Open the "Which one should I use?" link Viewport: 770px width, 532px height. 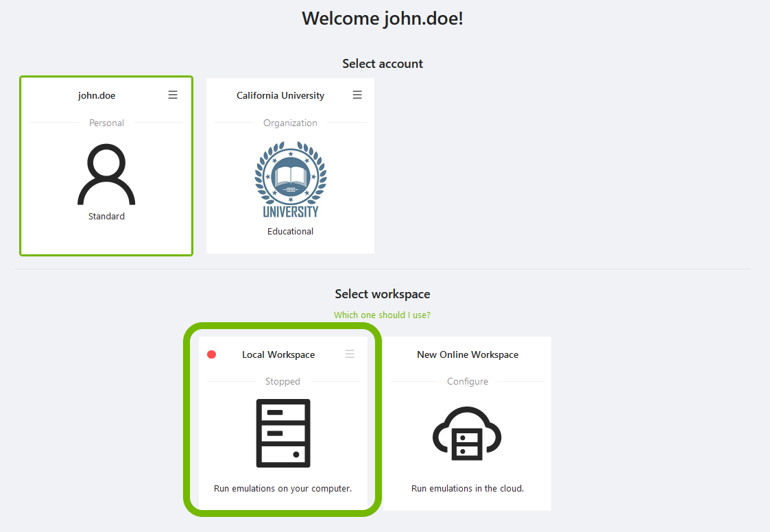[382, 315]
